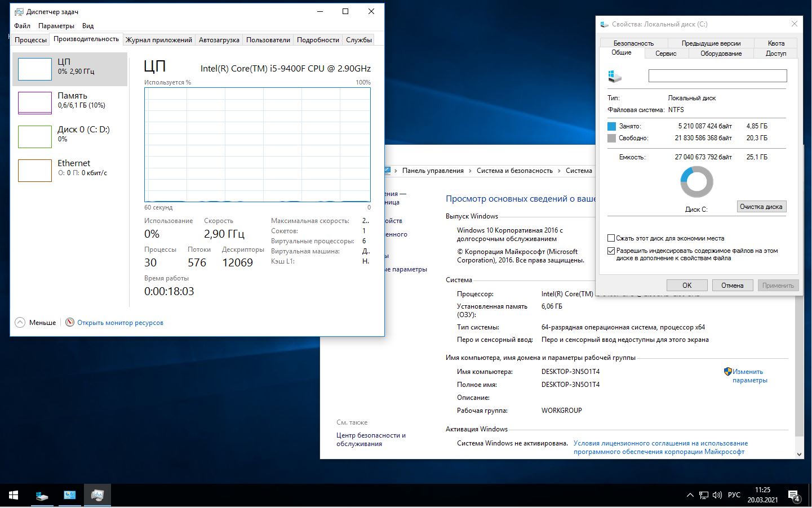Click the network tray icon
The image size is (812, 508).
pos(704,496)
